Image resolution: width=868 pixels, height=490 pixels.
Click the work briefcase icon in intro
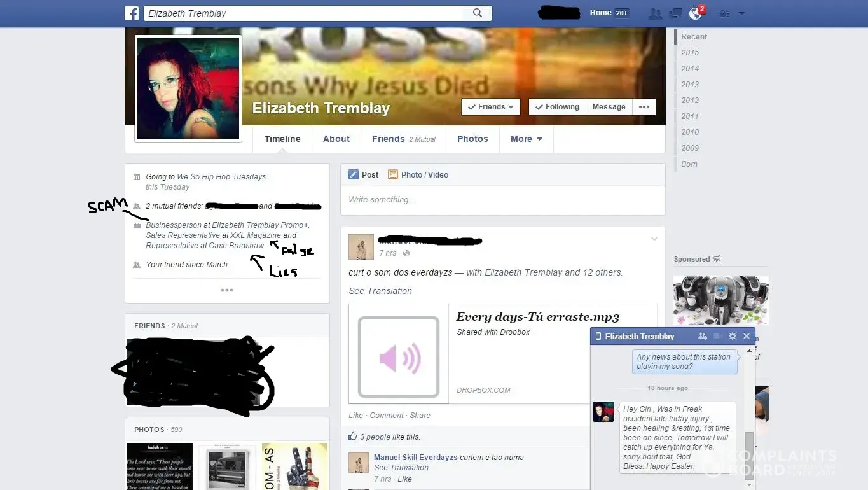click(137, 225)
